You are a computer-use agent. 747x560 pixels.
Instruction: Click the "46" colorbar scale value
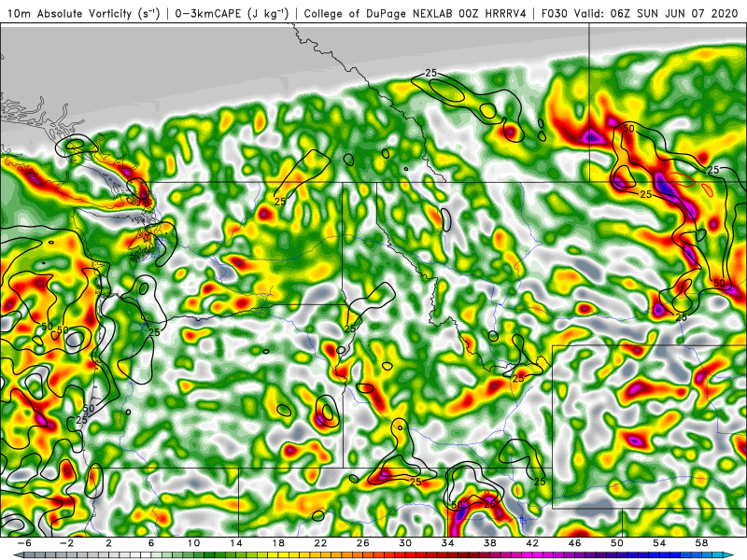click(575, 543)
